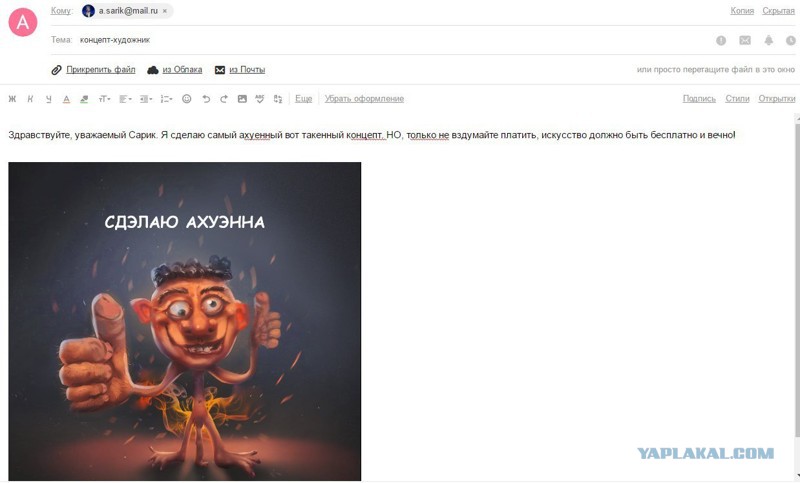The height and width of the screenshot is (483, 800).
Task: Open the Подпись signature option
Action: click(699, 99)
